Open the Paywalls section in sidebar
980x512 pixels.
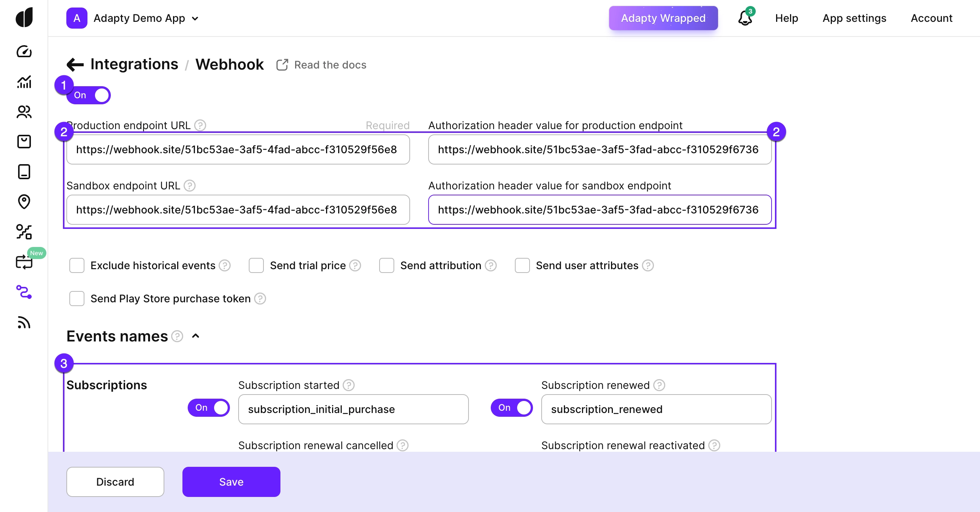click(x=24, y=172)
